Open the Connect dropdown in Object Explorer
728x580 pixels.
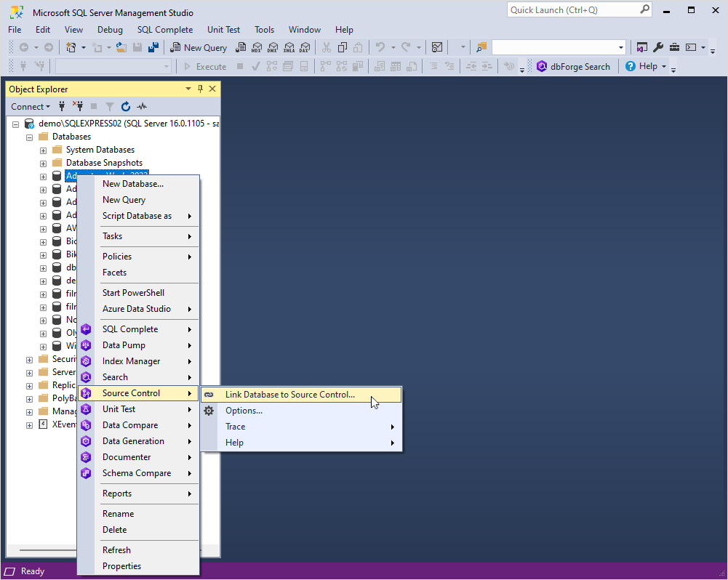tap(31, 106)
